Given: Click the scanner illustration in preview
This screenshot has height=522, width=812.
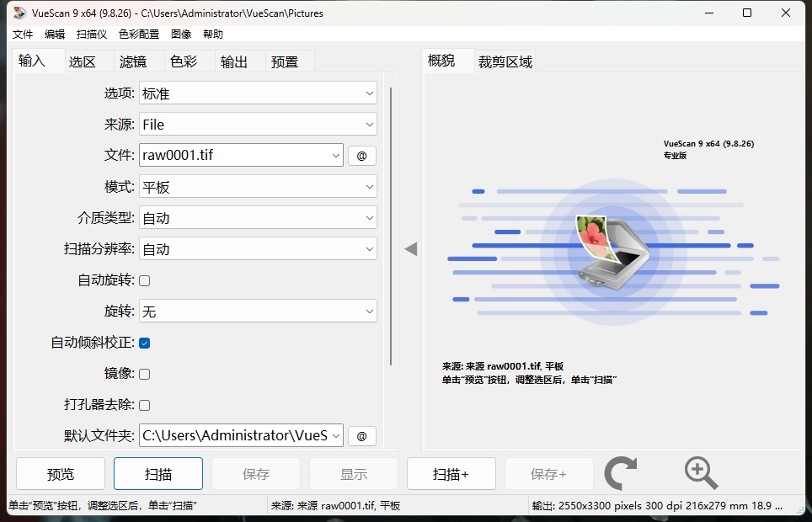Looking at the screenshot, I should coord(612,253).
